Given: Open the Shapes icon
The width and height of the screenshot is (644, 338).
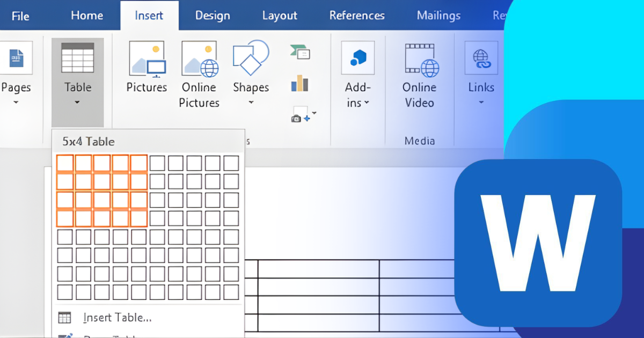Looking at the screenshot, I should click(251, 57).
